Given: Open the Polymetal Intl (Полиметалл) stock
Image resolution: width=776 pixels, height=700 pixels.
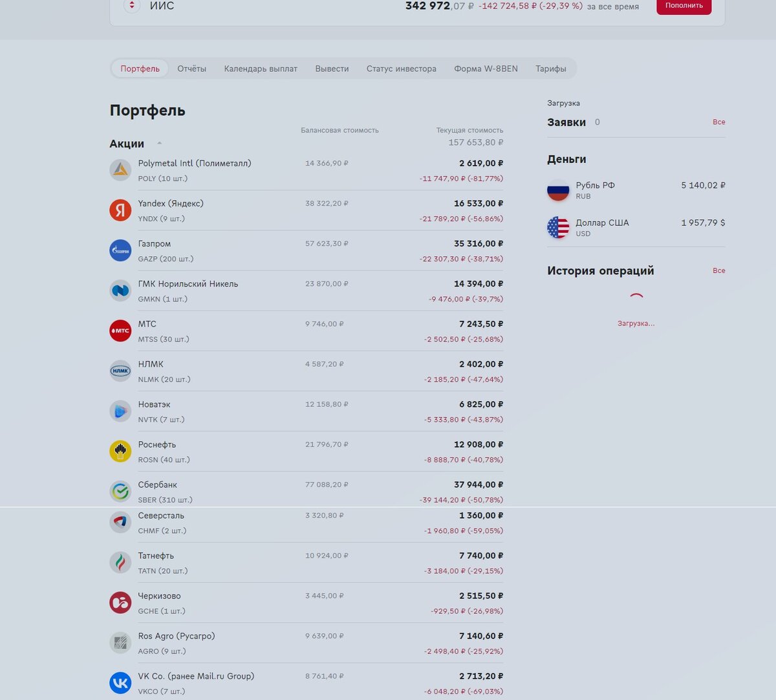Looking at the screenshot, I should (x=195, y=163).
